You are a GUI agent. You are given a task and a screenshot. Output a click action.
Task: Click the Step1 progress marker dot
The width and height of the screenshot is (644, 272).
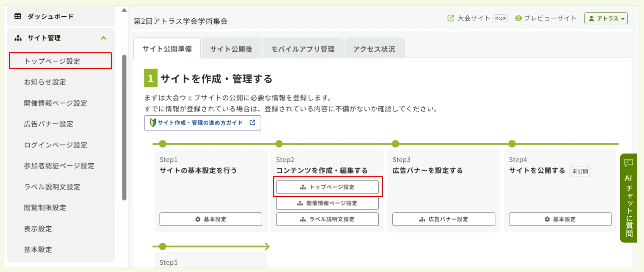(163, 144)
